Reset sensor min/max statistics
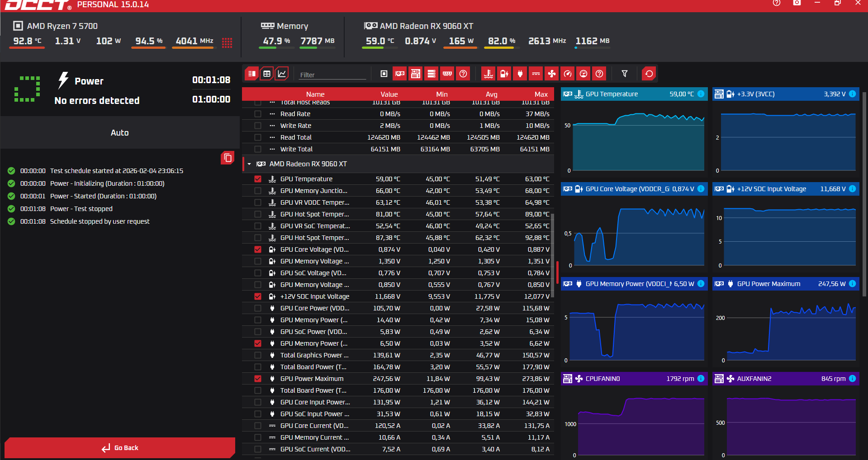The image size is (868, 460). [649, 74]
